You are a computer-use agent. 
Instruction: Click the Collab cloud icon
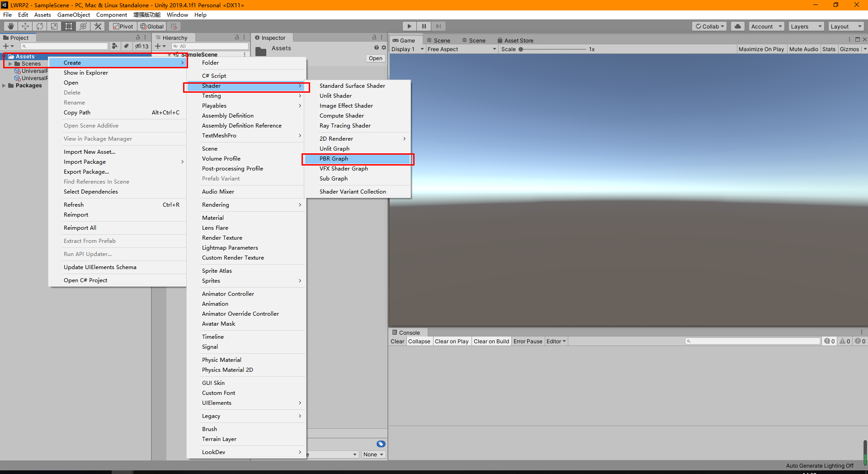737,26
